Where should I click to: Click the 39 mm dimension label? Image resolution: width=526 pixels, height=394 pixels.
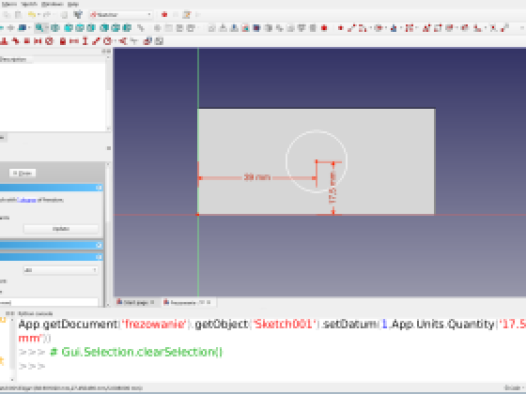click(x=257, y=177)
